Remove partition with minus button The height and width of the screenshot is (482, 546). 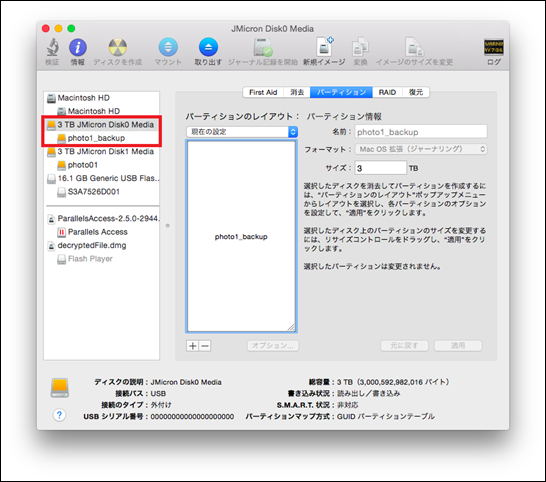[x=205, y=346]
